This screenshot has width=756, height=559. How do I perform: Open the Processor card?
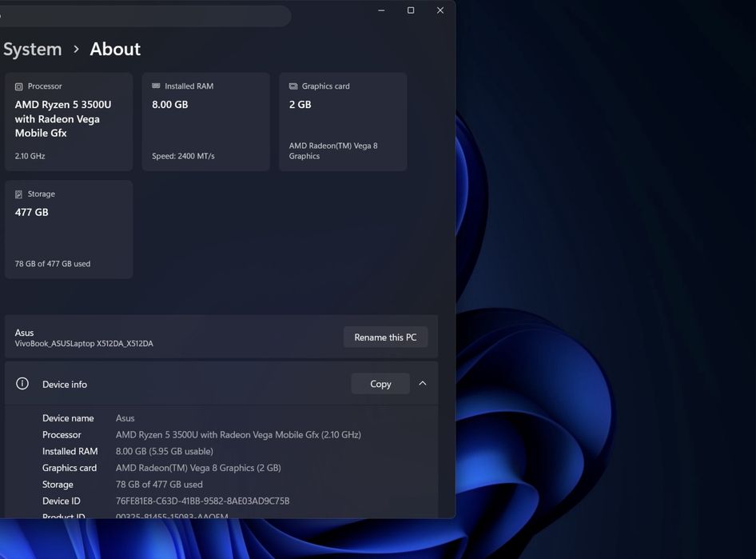coord(69,122)
